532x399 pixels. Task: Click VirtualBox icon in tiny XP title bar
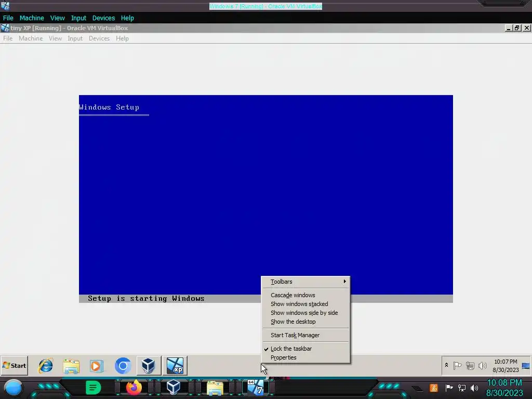(x=5, y=28)
